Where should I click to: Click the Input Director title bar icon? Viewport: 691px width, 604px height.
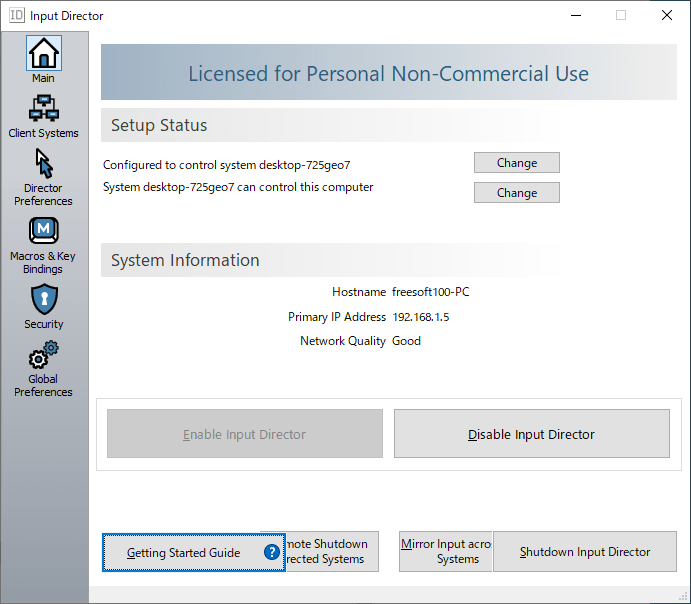click(x=17, y=15)
